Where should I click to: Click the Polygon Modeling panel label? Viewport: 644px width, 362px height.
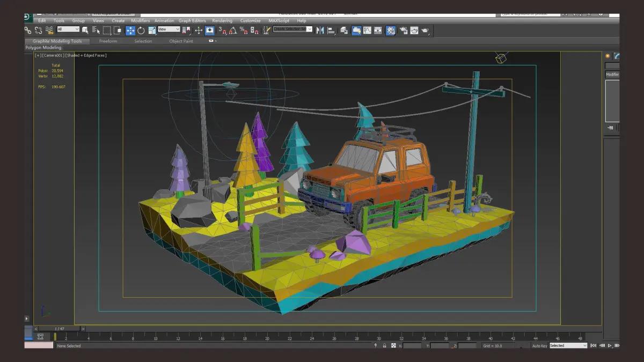[x=43, y=48]
